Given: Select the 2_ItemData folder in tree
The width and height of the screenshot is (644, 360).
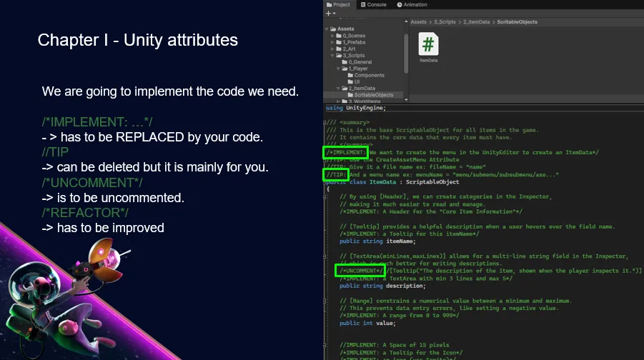Looking at the screenshot, I should coord(359,89).
